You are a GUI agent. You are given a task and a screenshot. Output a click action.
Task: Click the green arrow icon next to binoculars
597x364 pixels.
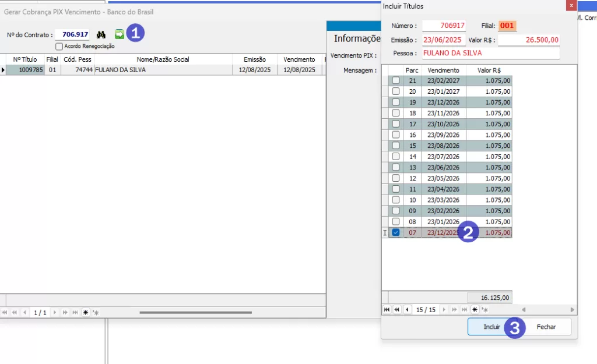pos(120,34)
